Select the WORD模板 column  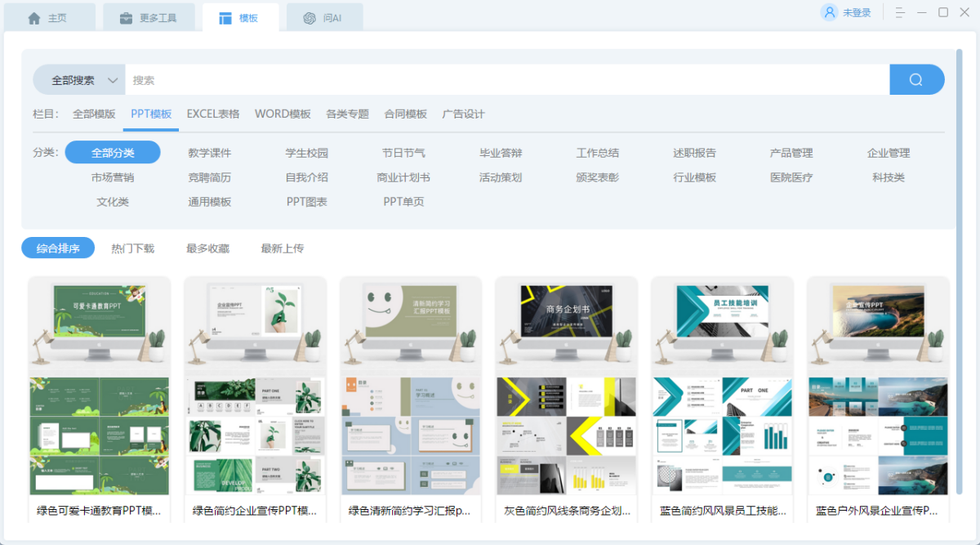[x=283, y=114]
